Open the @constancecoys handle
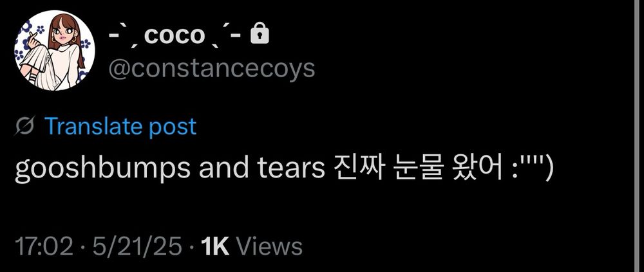This screenshot has height=272, width=644. (212, 69)
